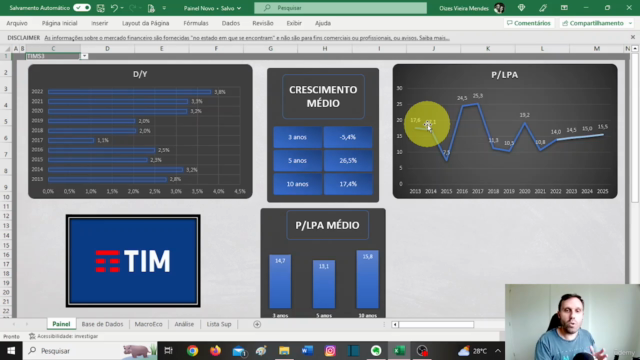The height and width of the screenshot is (360, 640).
Task: Click the horizontal scrollbar left arrow
Action: [395, 324]
